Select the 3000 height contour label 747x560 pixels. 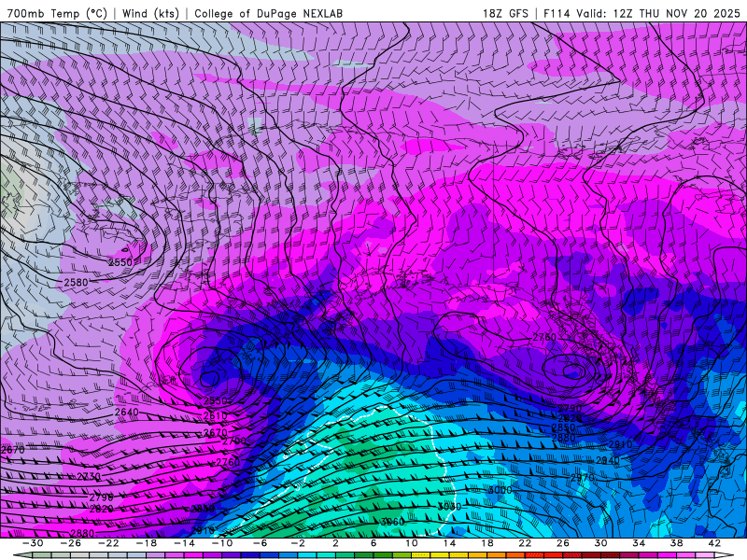click(500, 490)
